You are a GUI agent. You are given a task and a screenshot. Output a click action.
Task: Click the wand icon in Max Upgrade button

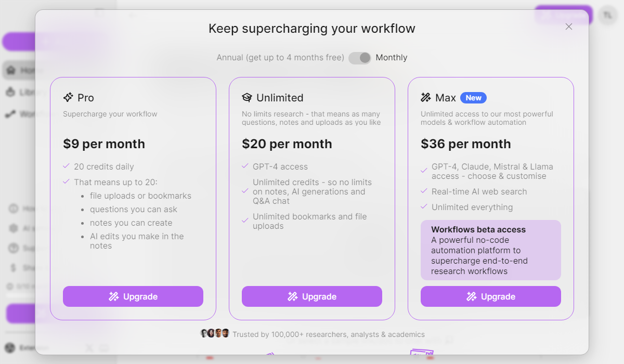coord(472,296)
